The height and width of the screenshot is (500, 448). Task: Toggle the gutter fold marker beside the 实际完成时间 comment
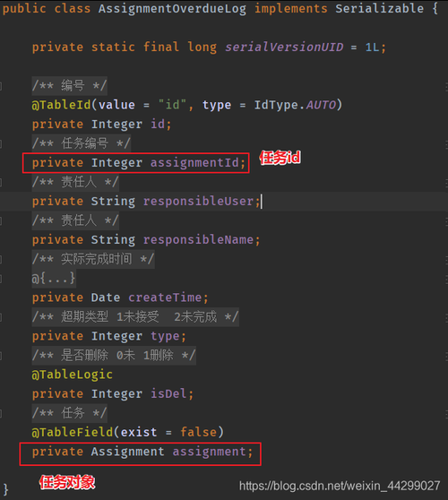point(1,259)
